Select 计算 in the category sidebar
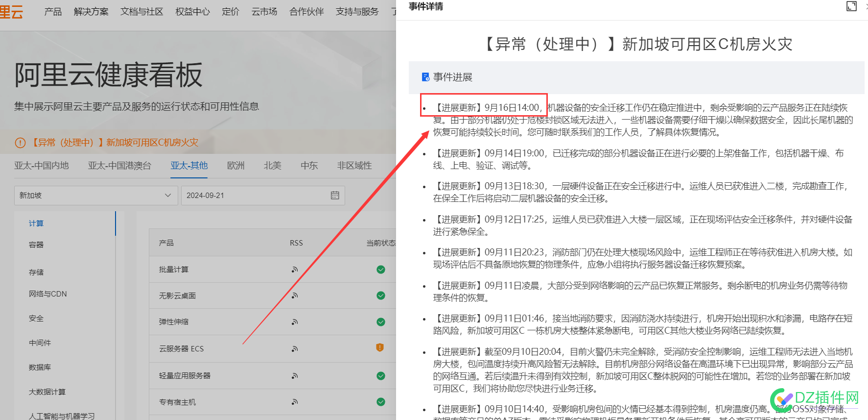 tap(36, 223)
